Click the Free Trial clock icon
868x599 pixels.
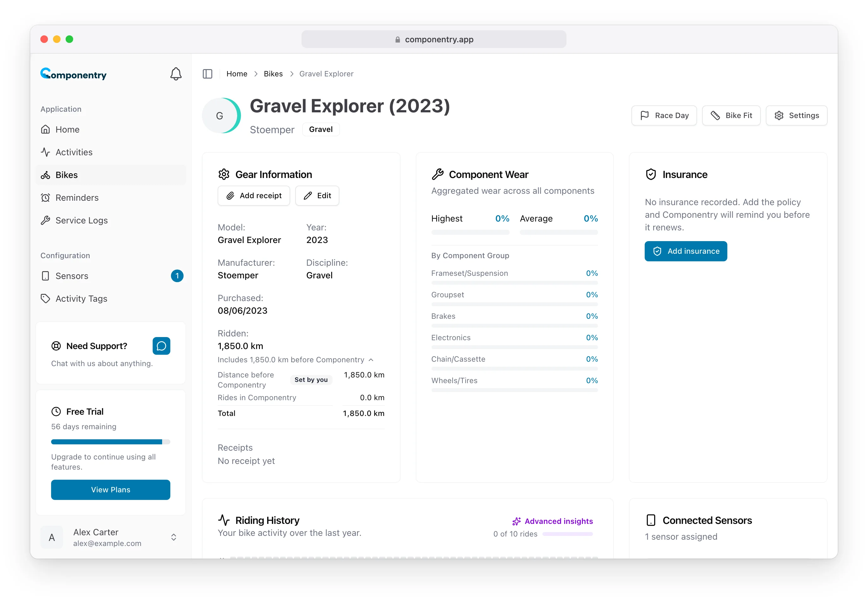(x=56, y=412)
